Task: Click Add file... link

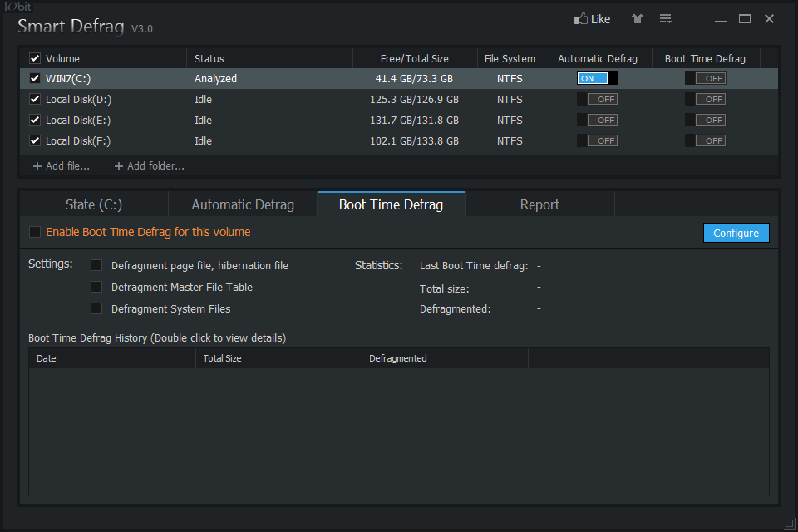Action: click(61, 166)
